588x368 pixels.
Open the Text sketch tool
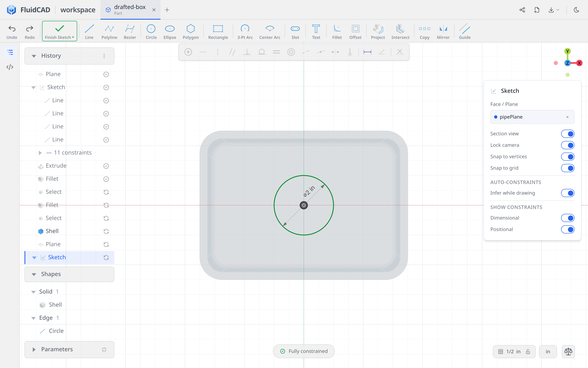point(316,32)
